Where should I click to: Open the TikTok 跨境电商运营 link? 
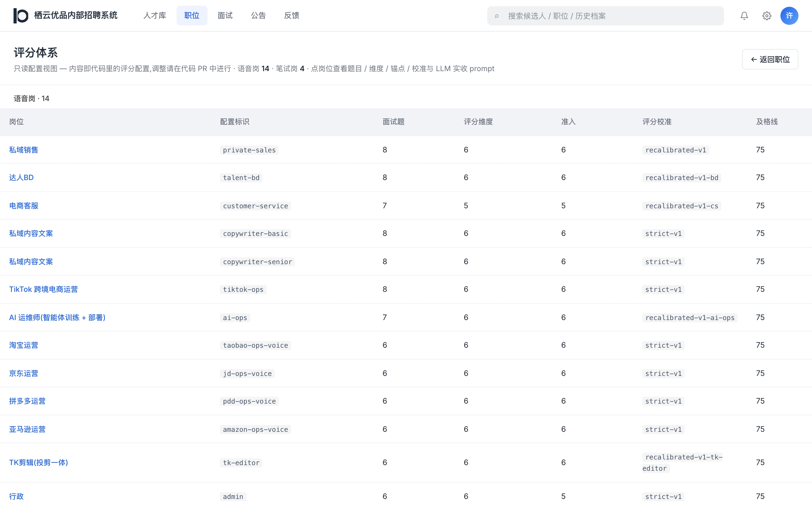point(43,289)
